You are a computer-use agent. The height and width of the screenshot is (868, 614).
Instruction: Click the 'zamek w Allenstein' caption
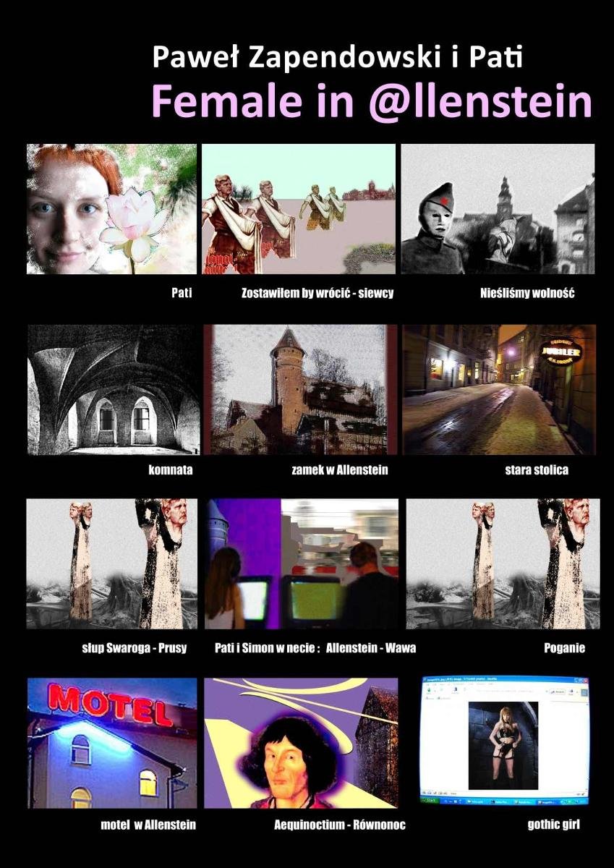click(339, 470)
